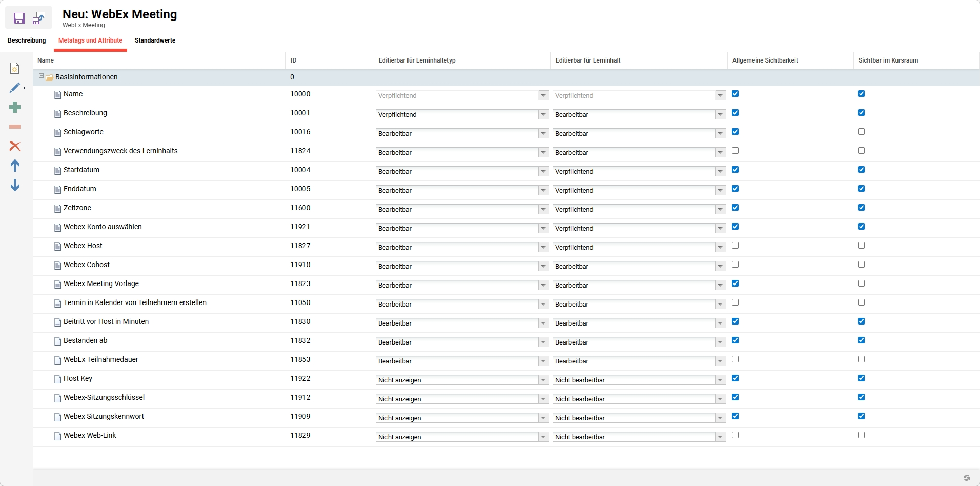
Task: Click the document icon beside Webex Sitzungskennwort
Action: [58, 417]
